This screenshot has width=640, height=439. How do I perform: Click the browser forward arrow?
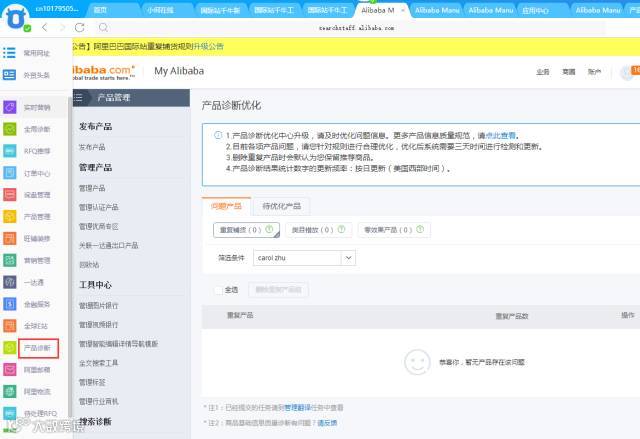pyautogui.click(x=62, y=27)
